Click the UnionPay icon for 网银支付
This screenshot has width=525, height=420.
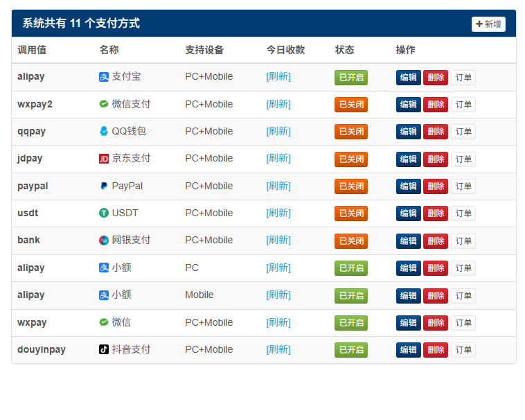pyautogui.click(x=104, y=240)
